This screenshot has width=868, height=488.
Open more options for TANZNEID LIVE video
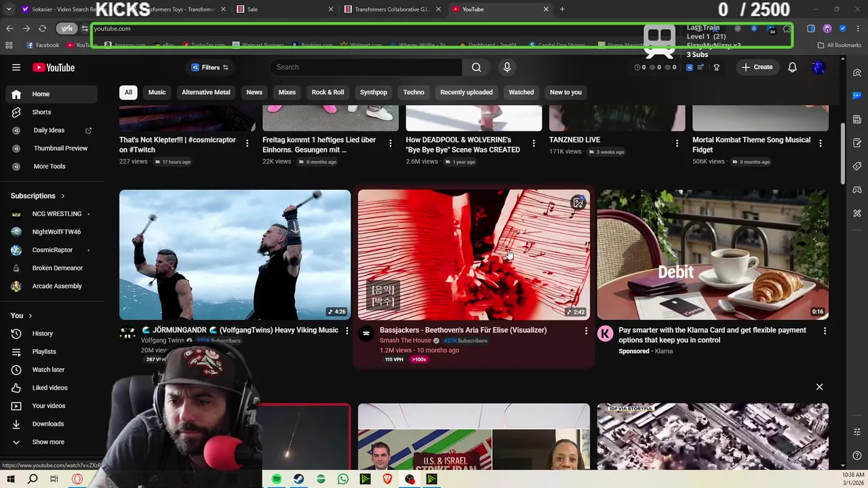[677, 143]
